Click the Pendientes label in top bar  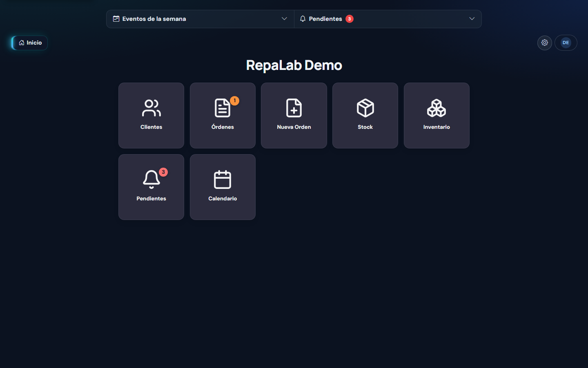(x=325, y=19)
